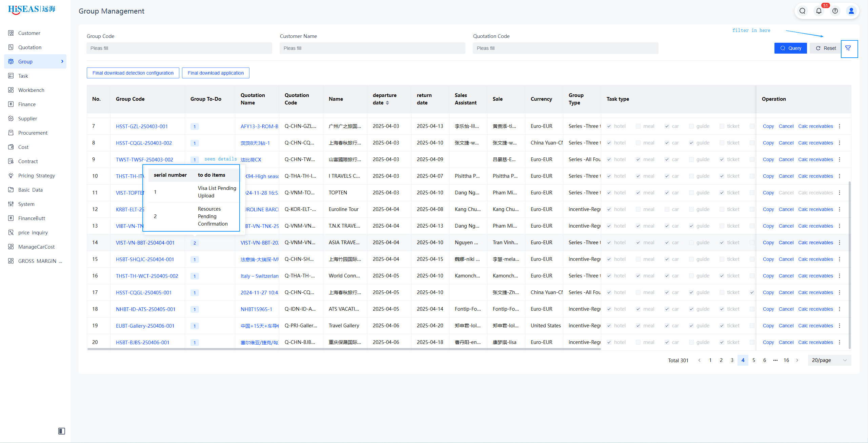This screenshot has width=868, height=443.
Task: Click the Basic Data sidebar icon
Action: click(x=11, y=190)
